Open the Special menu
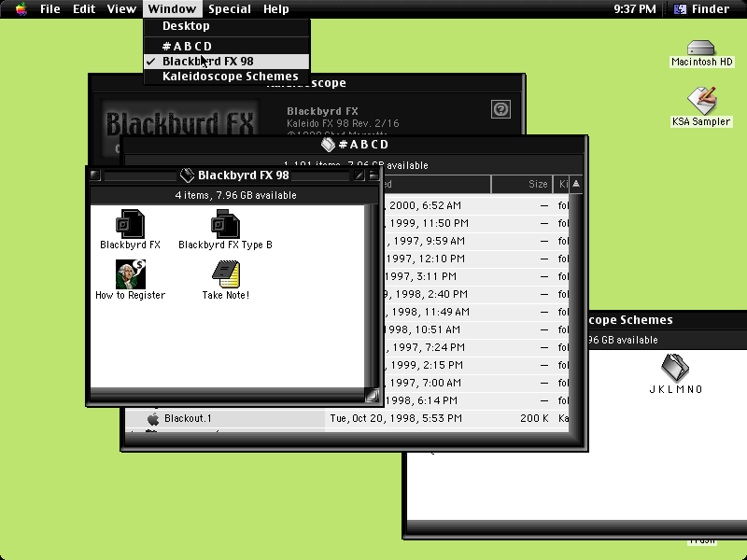The width and height of the screenshot is (747, 560). (x=230, y=9)
